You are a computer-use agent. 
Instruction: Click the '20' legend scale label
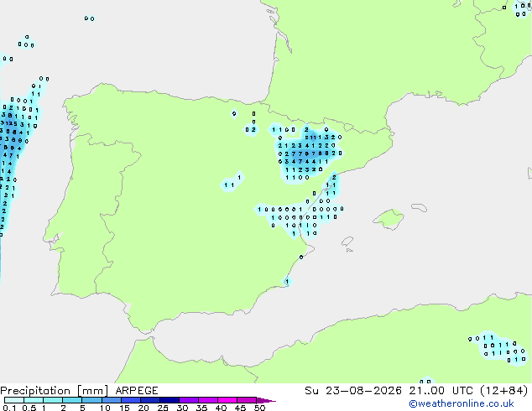[x=143, y=408]
